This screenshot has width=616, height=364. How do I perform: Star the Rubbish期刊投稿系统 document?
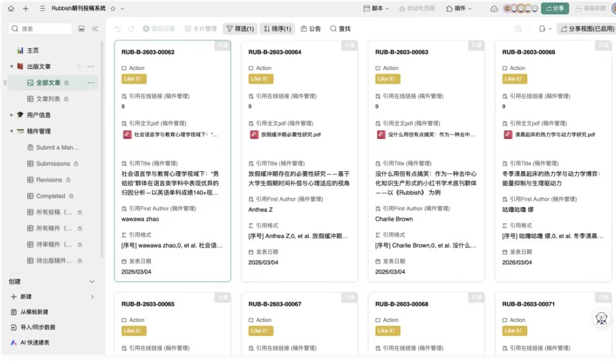(113, 8)
